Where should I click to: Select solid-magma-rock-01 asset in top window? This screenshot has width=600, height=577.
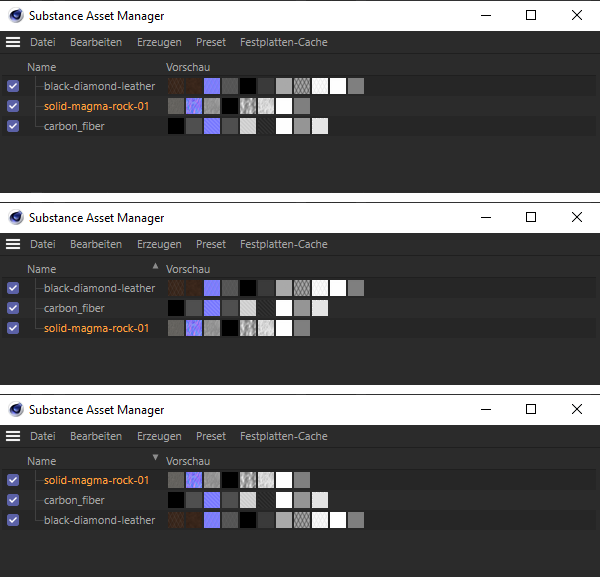[x=96, y=106]
